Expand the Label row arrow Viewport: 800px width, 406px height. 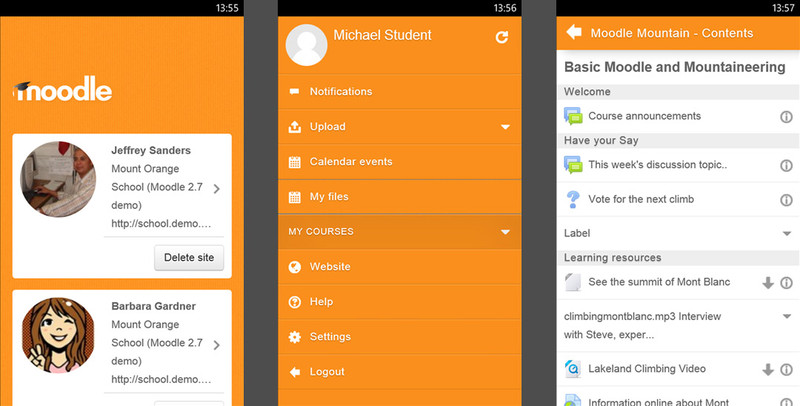(x=786, y=234)
